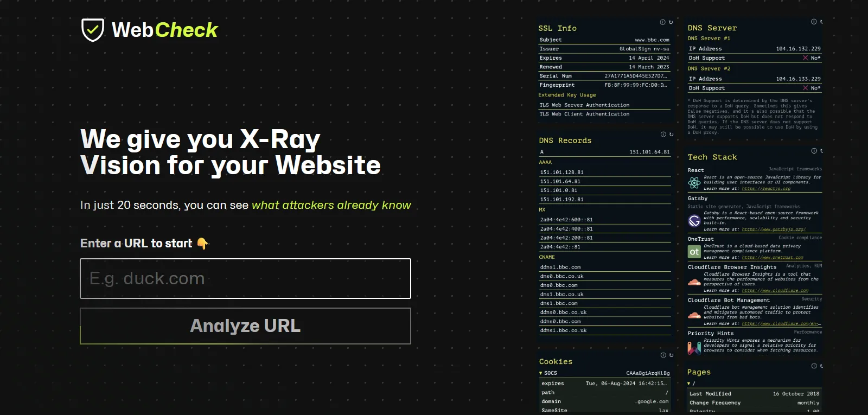Viewport: 868px width, 415px height.
Task: Click the Analyze URL button
Action: pyautogui.click(x=245, y=326)
